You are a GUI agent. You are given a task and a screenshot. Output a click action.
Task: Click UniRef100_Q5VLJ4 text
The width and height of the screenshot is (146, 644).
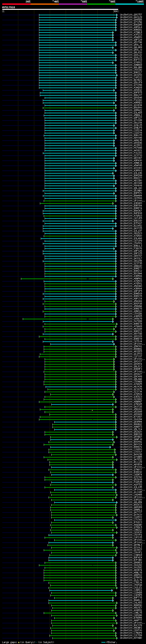tap(131, 45)
